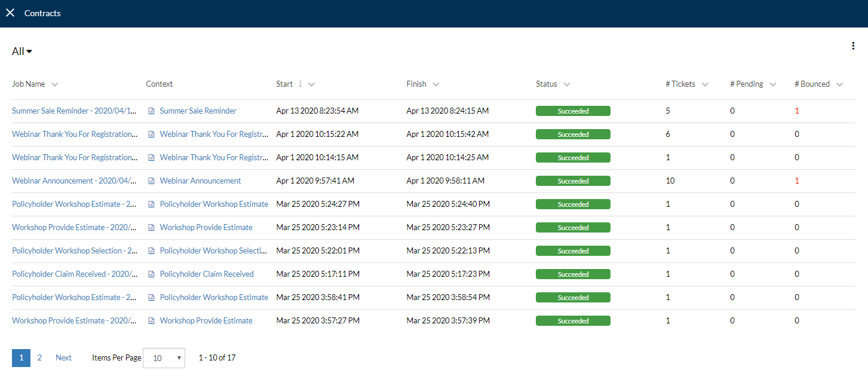
Task: Click the document icon beside Summer Sale Reminder
Action: tap(152, 111)
